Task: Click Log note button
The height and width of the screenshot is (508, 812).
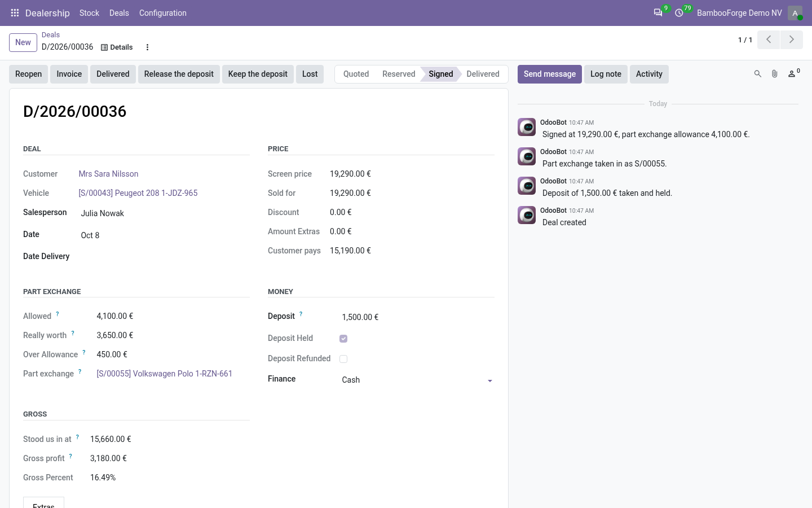Action: (x=606, y=74)
